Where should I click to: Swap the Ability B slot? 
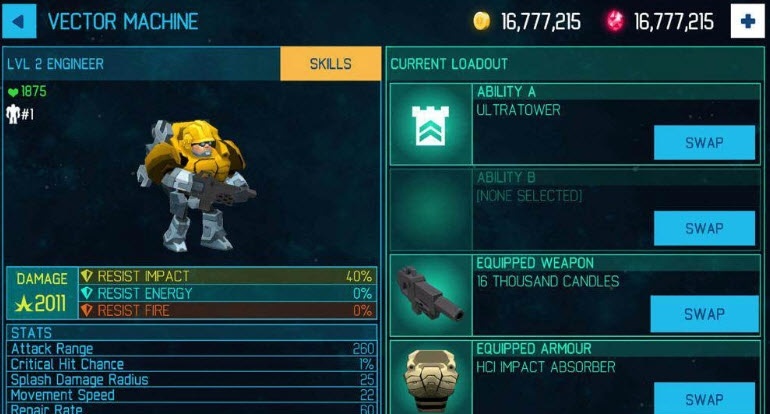pyautogui.click(x=704, y=228)
